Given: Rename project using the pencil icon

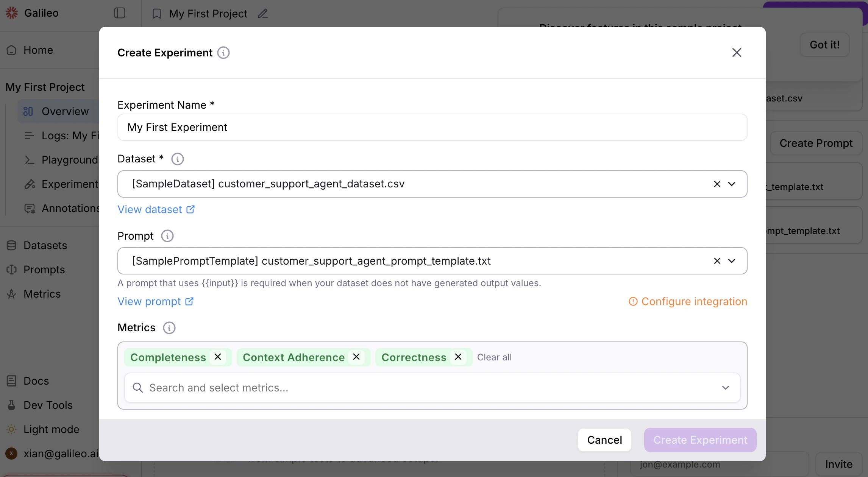Looking at the screenshot, I should tap(263, 14).
